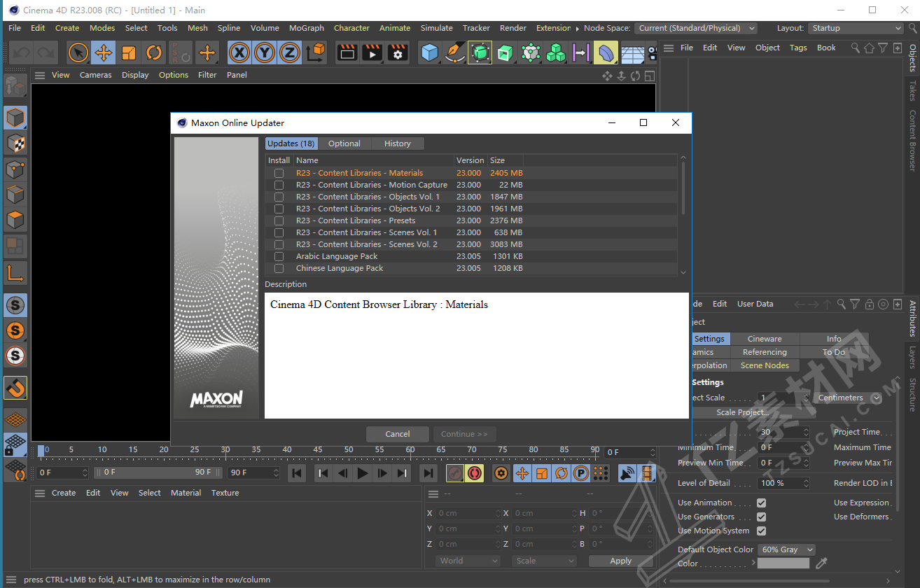Open the viewport Cameras menu
The image size is (920, 588).
coord(96,75)
